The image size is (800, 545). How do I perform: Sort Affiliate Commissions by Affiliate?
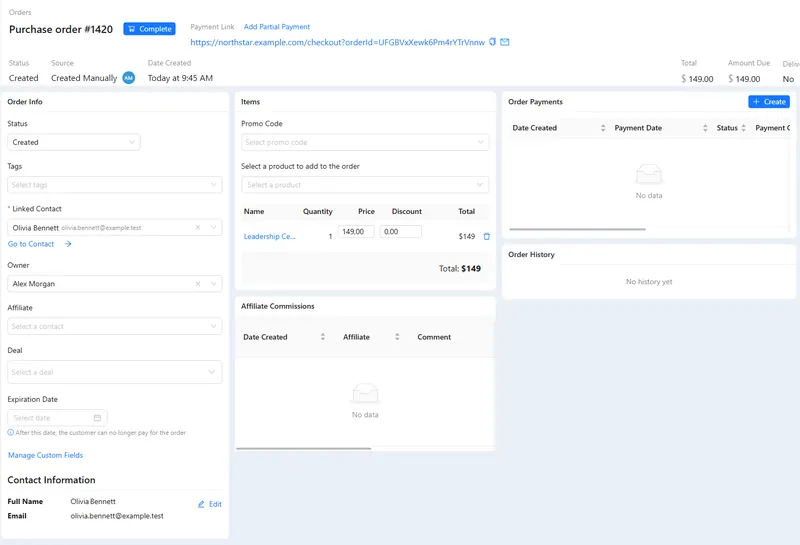(x=397, y=337)
